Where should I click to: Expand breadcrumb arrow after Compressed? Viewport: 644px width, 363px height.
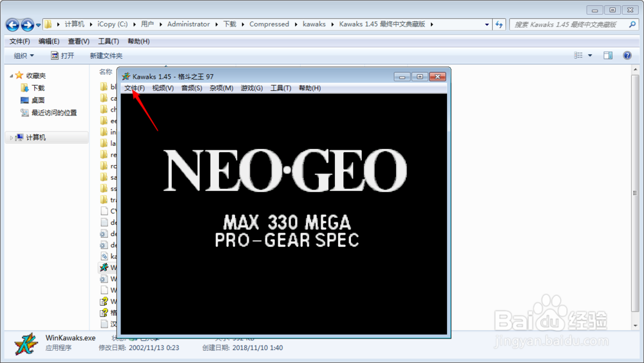point(296,25)
